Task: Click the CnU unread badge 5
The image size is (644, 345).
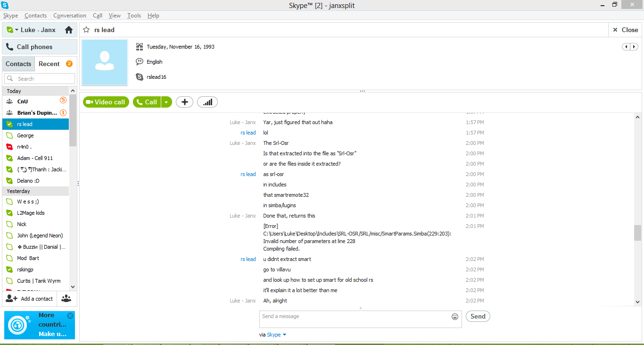Action: click(x=63, y=100)
